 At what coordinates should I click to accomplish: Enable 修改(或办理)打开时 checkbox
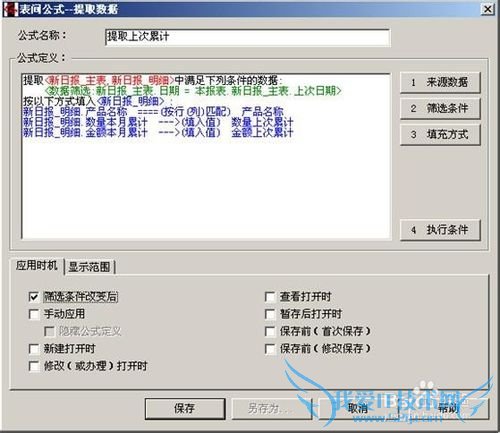click(34, 366)
